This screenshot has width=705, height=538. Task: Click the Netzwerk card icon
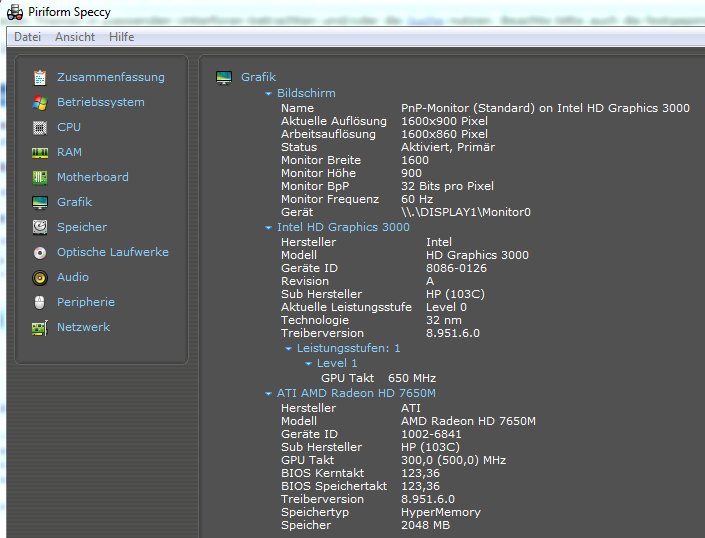[40, 328]
